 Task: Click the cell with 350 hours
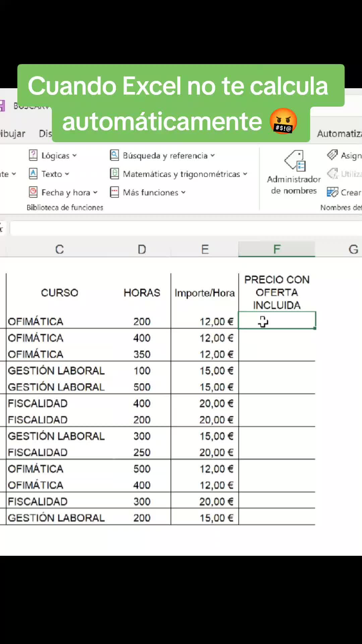click(x=142, y=354)
